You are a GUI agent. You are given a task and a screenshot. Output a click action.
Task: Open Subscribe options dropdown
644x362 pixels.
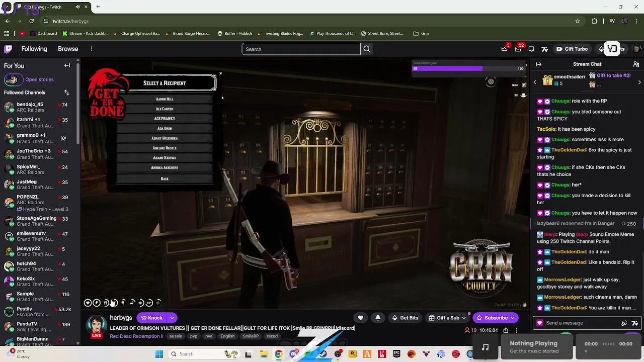[x=512, y=318]
